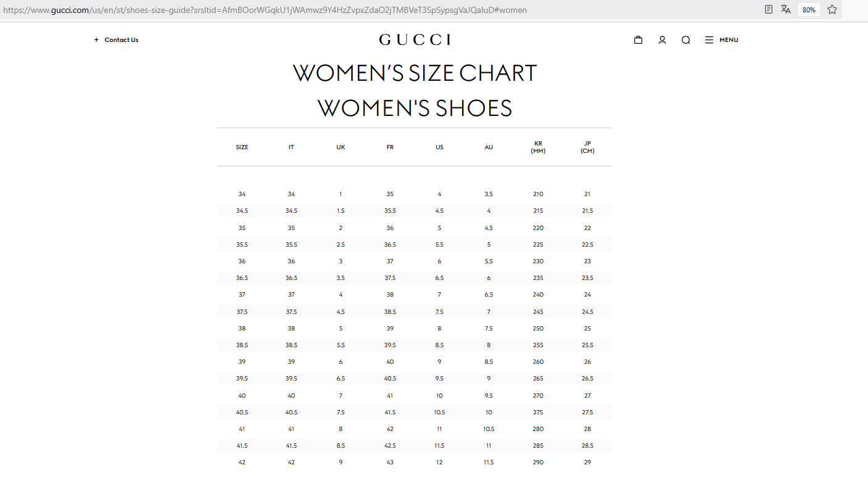Click the SIZE column cell 38.5
The width and height of the screenshot is (868, 489).
coord(242,345)
